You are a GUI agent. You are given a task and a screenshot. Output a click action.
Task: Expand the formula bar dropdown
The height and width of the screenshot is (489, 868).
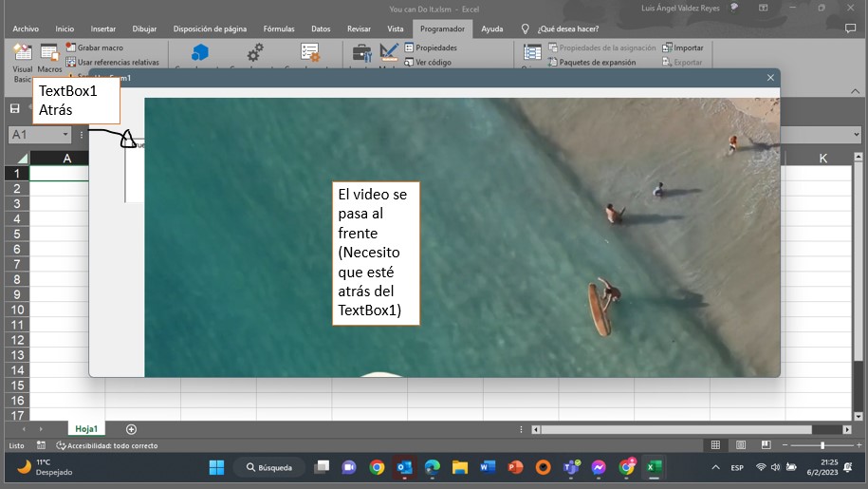click(857, 135)
